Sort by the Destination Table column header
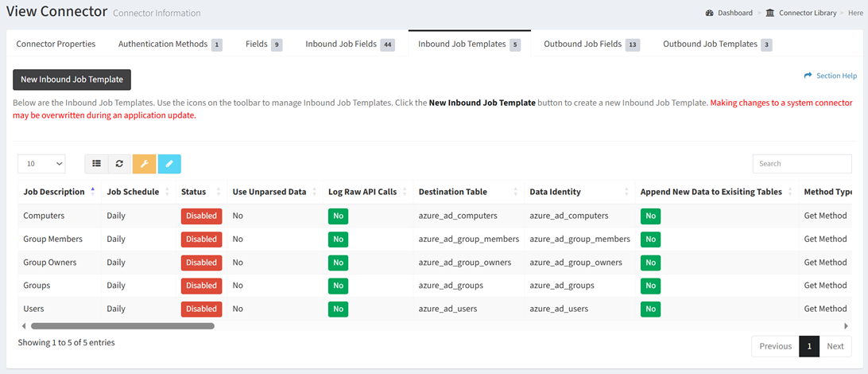This screenshot has height=374, width=868. [x=453, y=192]
